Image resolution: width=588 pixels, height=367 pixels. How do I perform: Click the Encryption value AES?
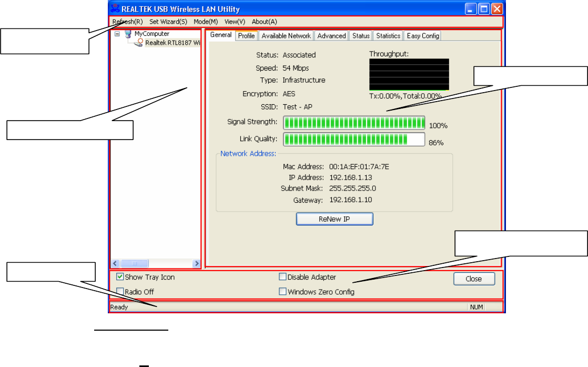point(289,94)
